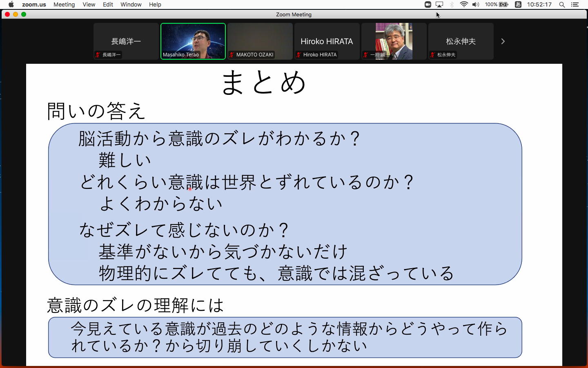Image resolution: width=588 pixels, height=368 pixels.
Task: Click the line "基準がないから気づかないだけ"
Action: (x=223, y=251)
